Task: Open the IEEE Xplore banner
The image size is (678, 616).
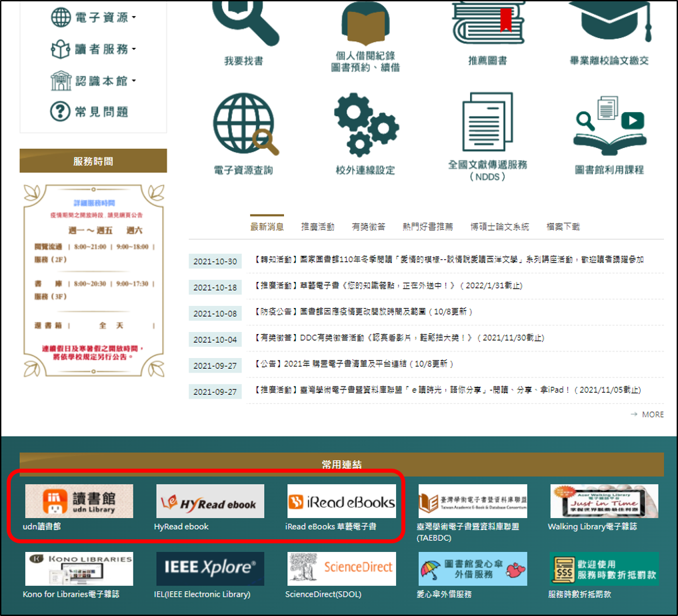Action: [x=210, y=569]
